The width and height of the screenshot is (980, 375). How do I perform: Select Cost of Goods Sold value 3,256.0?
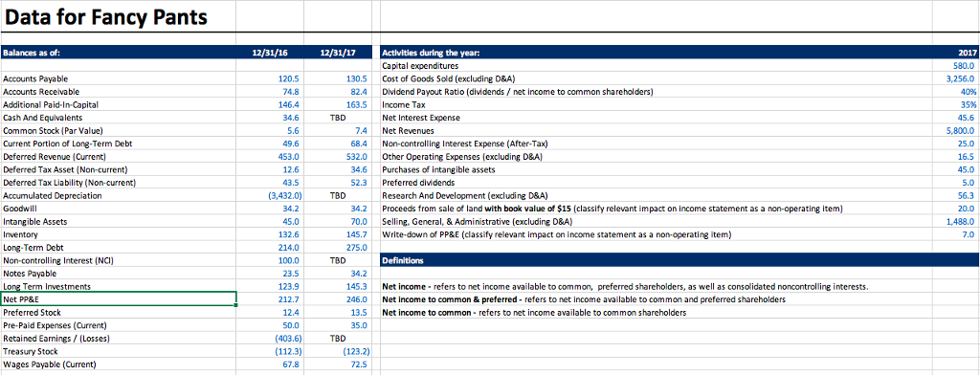(x=956, y=78)
